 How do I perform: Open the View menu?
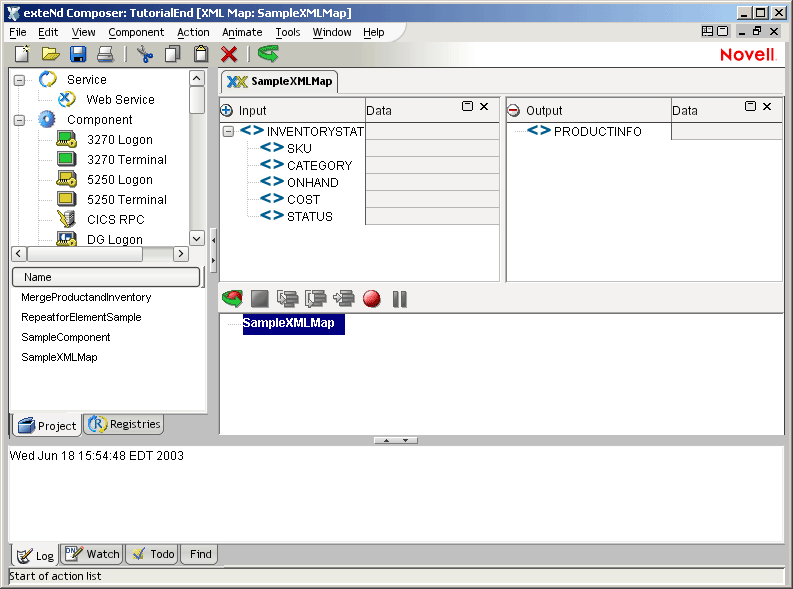(83, 32)
